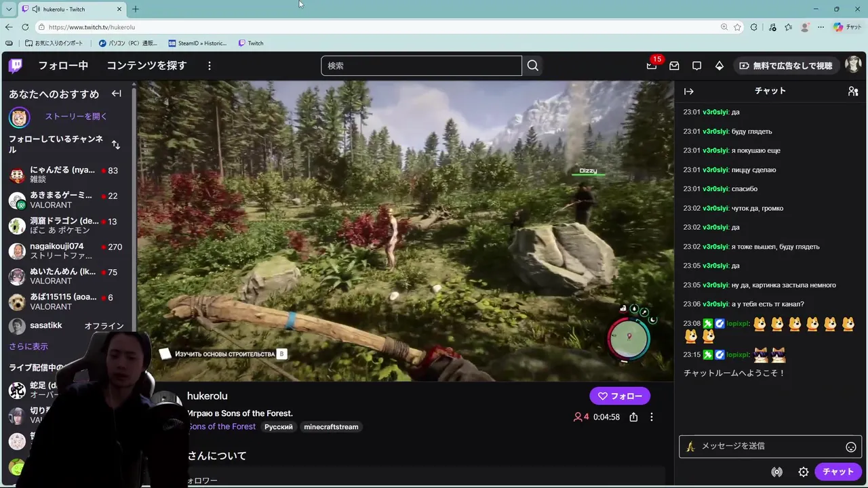Open the コンテンツを探す tab
Viewport: 868px width, 488px height.
click(x=146, y=66)
